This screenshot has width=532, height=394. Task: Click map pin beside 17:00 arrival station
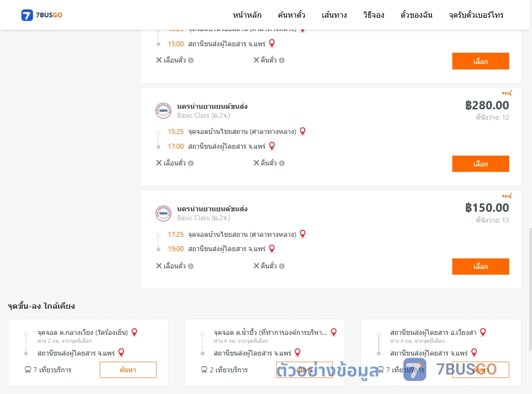coord(272,146)
